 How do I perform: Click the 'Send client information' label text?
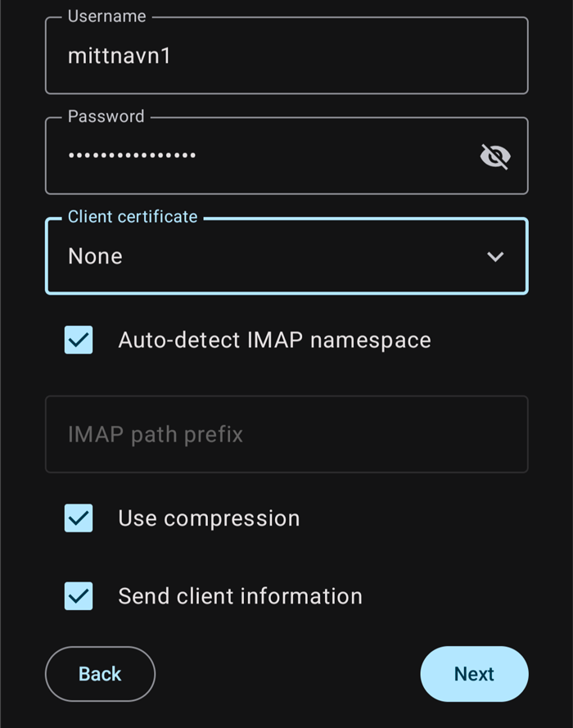(241, 596)
